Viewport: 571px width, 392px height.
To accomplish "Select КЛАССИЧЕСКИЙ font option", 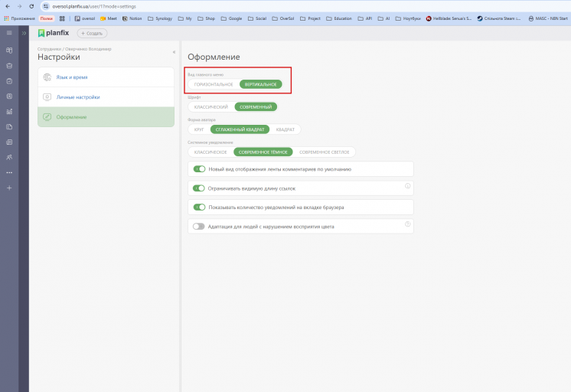I will (x=211, y=107).
